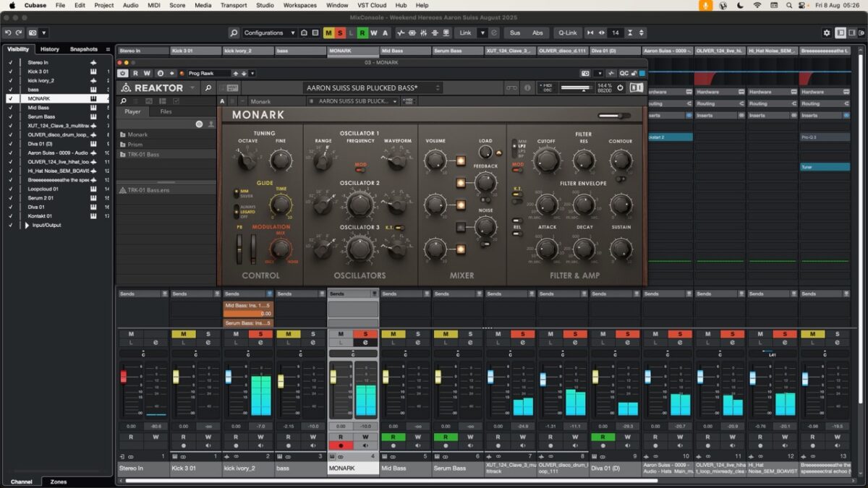Unmute the Kick 3 01 channel

click(x=183, y=333)
